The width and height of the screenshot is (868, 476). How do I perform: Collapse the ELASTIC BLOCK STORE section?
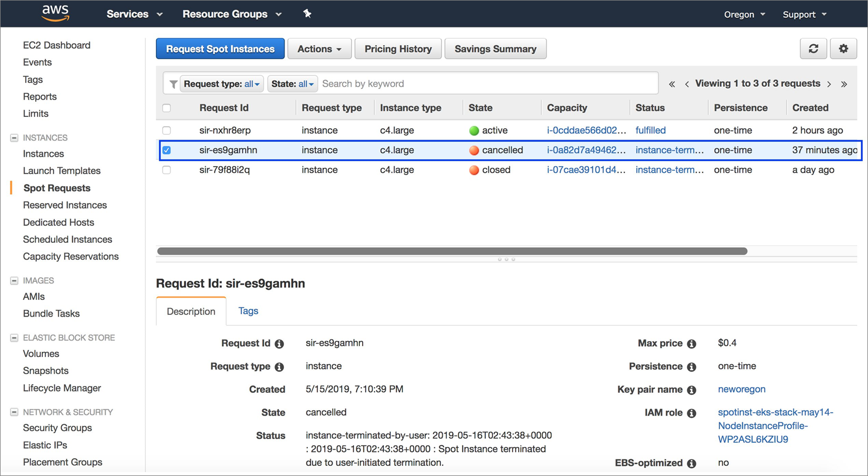pos(14,338)
